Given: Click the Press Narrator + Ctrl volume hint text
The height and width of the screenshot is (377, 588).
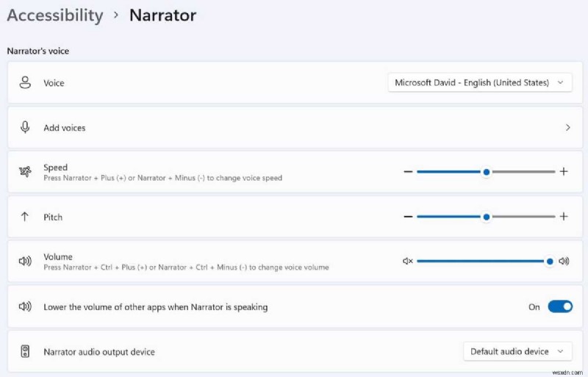Looking at the screenshot, I should 186,267.
